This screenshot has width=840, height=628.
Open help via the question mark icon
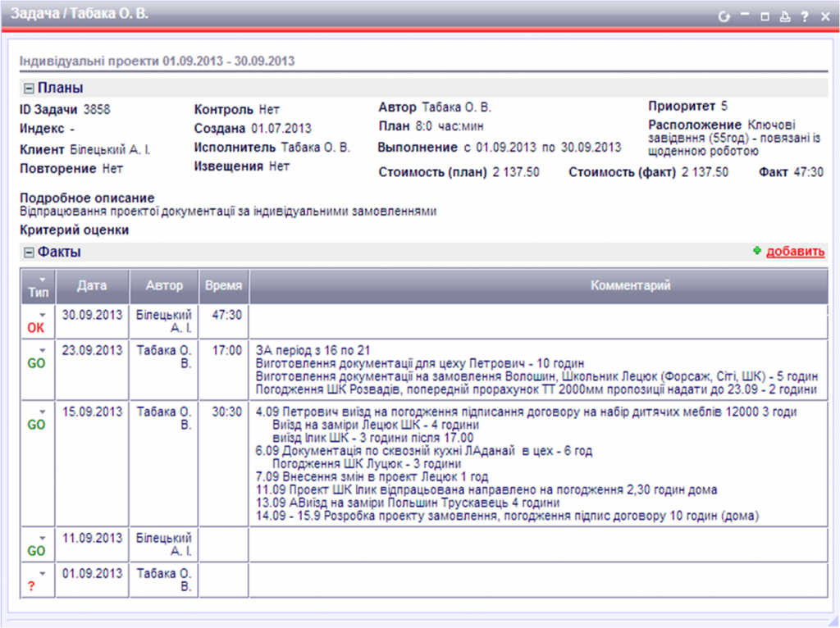click(805, 16)
